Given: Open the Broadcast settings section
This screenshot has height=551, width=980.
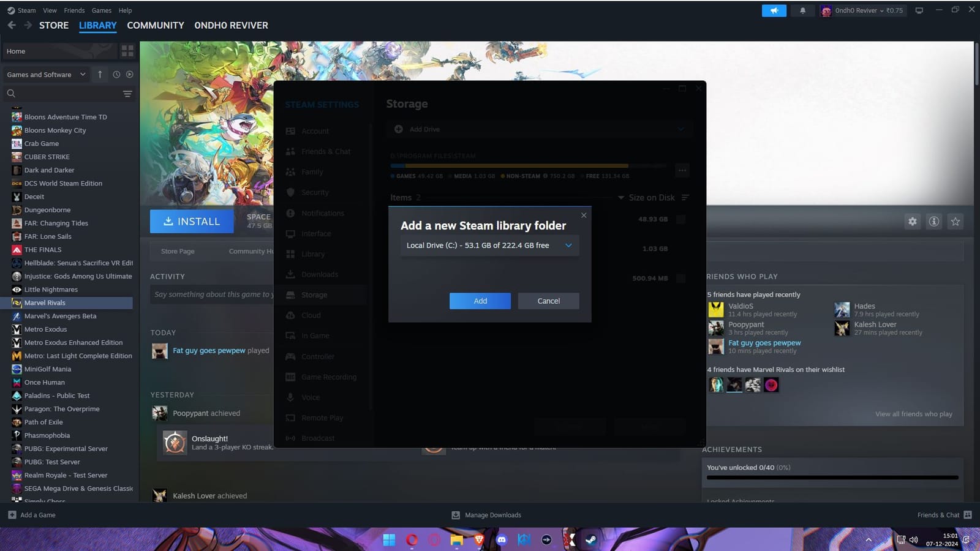Looking at the screenshot, I should pos(318,438).
